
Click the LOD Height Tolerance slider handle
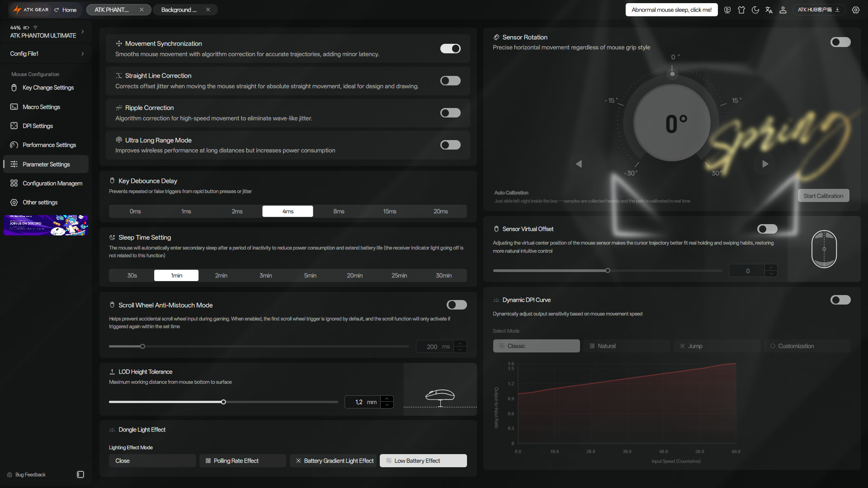(223, 402)
